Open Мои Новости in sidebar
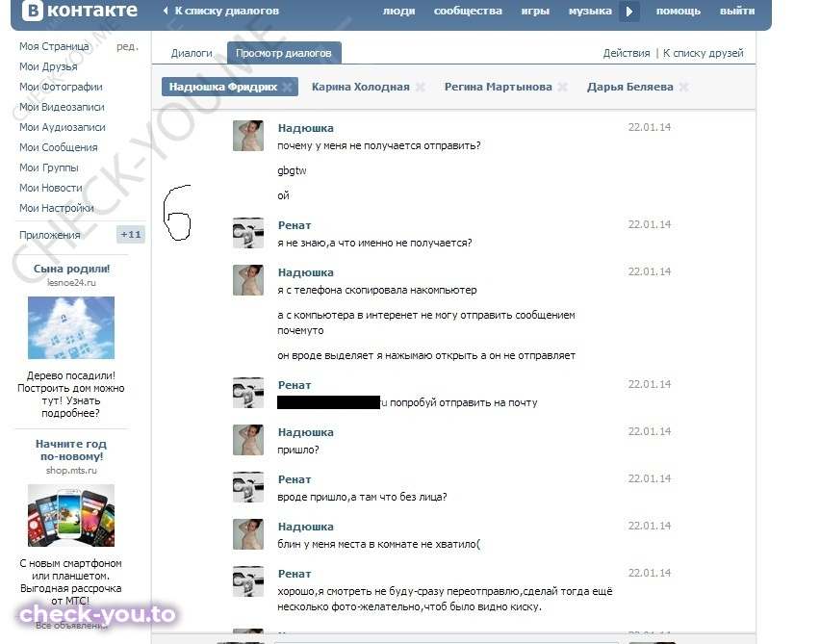The height and width of the screenshot is (644, 820). 51,188
